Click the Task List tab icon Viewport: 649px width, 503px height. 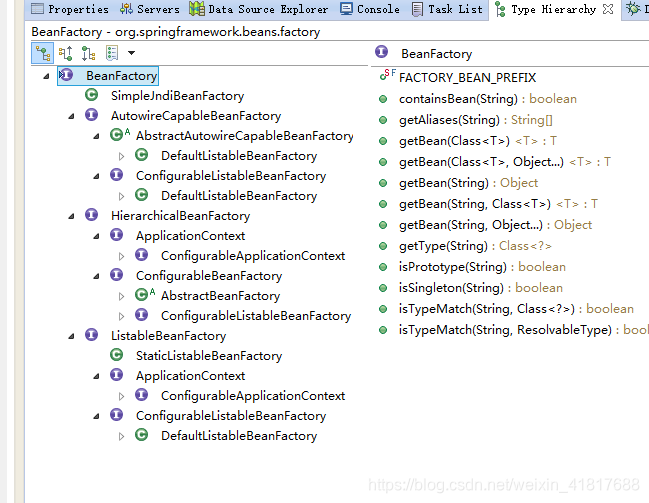[x=418, y=9]
